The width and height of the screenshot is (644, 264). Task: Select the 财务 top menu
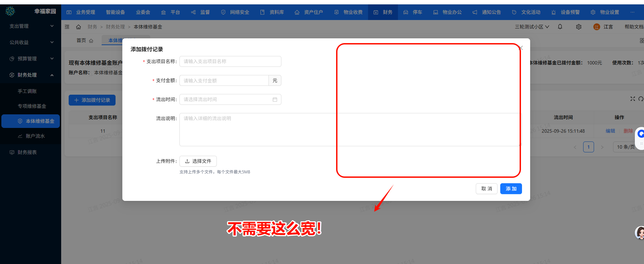click(x=383, y=12)
